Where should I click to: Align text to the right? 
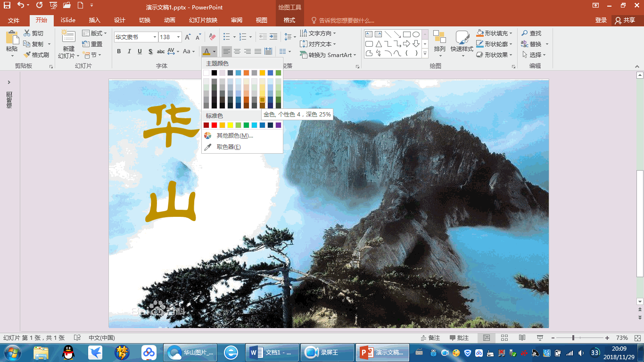click(248, 51)
